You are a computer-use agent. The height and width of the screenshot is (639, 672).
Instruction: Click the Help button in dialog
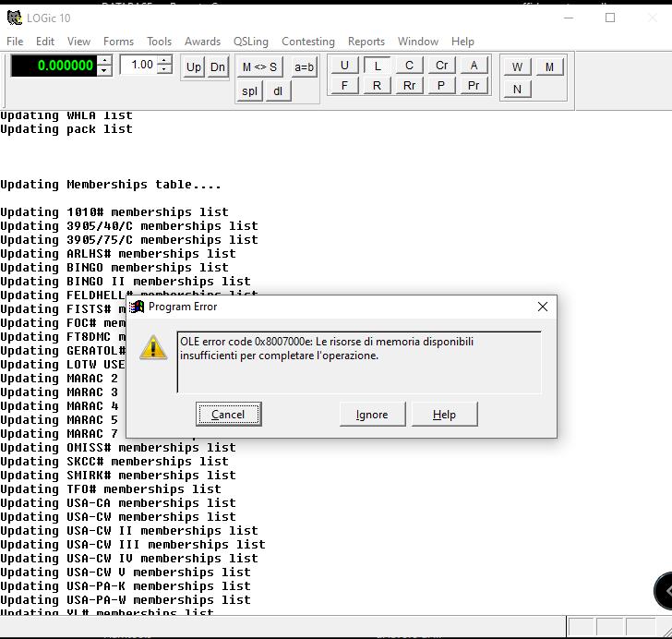click(x=444, y=415)
